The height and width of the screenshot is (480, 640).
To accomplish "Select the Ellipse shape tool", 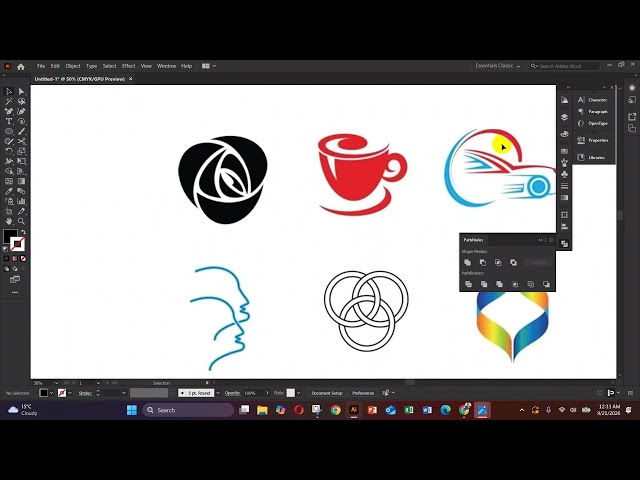I will pyautogui.click(x=9, y=131).
